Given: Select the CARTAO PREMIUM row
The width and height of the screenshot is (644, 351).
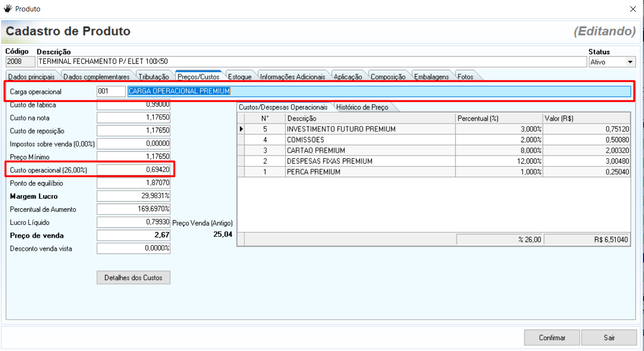Looking at the screenshot, I should [434, 150].
